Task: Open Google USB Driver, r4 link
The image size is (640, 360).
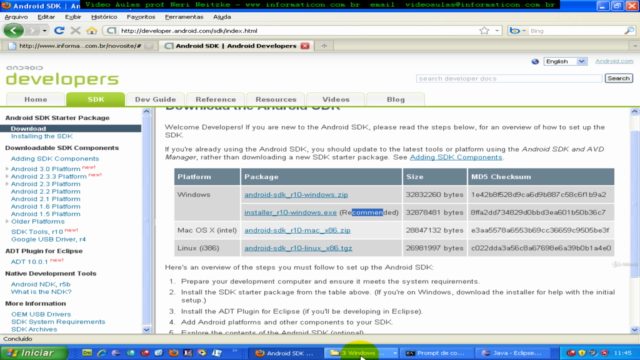Action: coord(48,239)
